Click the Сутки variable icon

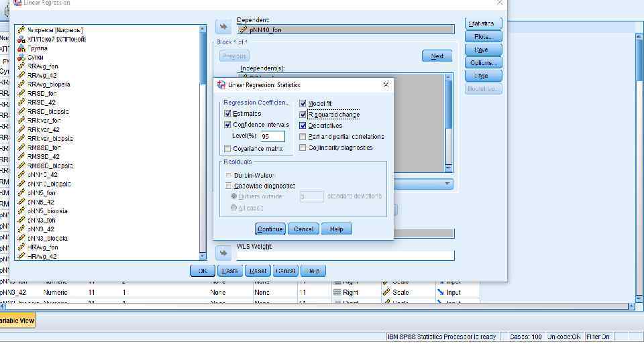(21, 58)
